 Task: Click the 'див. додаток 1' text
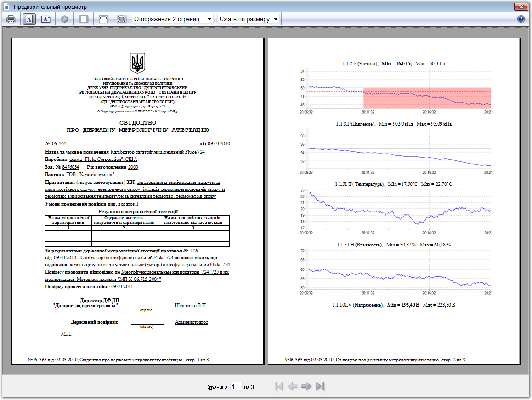pos(123,204)
